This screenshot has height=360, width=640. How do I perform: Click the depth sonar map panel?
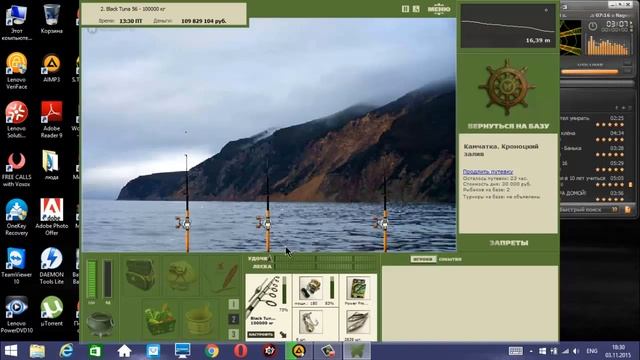point(508,26)
